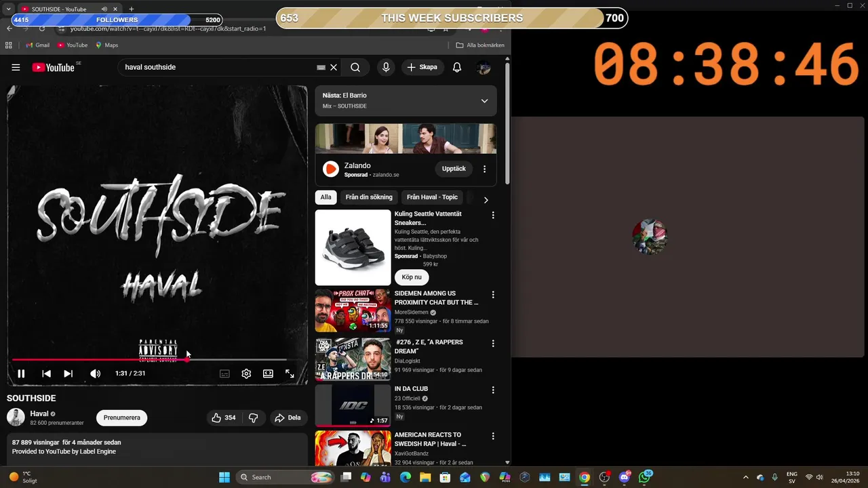This screenshot has width=868, height=488.
Task: Click the Skapa create button
Action: (x=422, y=67)
